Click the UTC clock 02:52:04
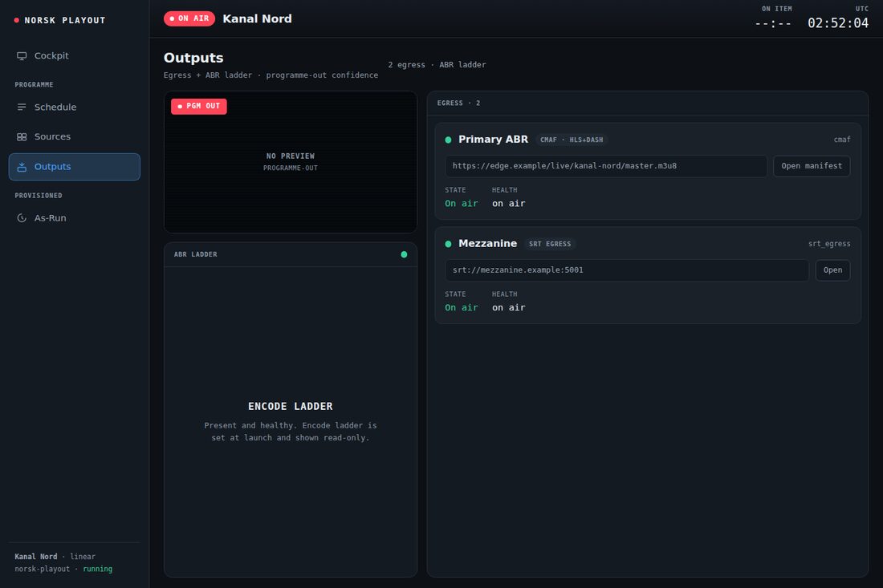The image size is (883, 588). click(838, 23)
